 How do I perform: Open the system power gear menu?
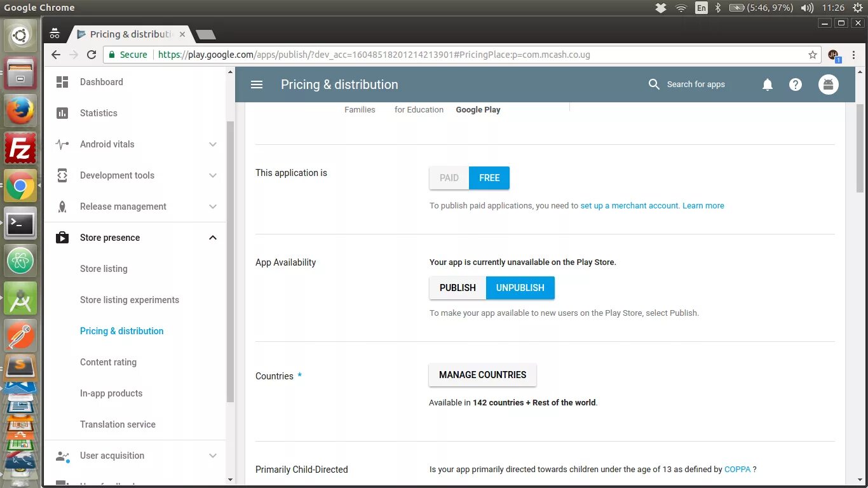tap(858, 8)
